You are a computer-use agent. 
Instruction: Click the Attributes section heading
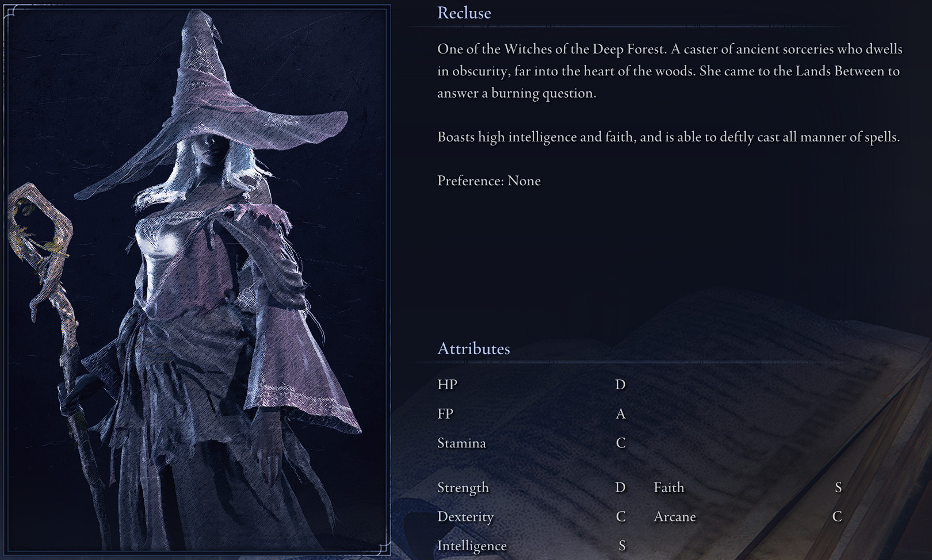tap(473, 348)
